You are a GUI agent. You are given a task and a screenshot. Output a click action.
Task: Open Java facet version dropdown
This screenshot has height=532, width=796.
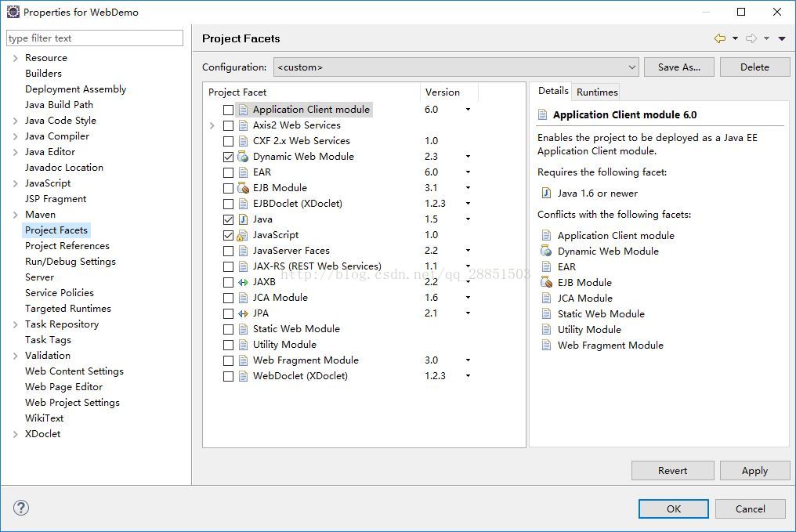coord(468,219)
